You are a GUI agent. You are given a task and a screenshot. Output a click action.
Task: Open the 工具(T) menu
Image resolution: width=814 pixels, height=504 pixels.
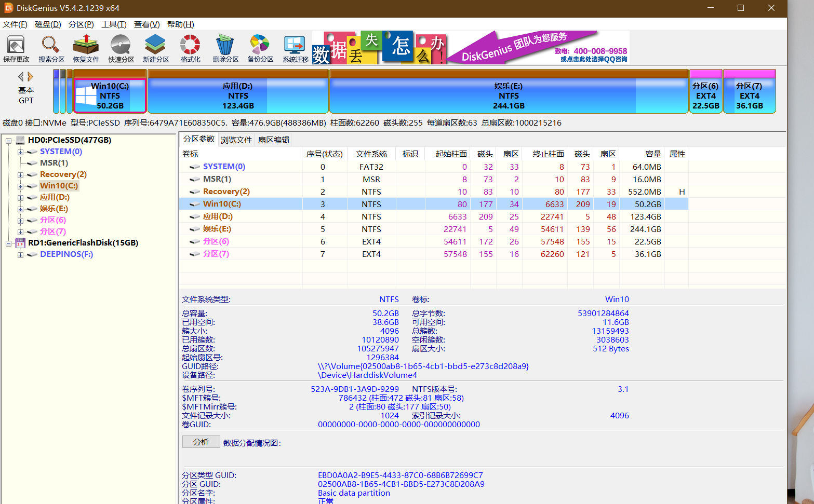point(114,24)
